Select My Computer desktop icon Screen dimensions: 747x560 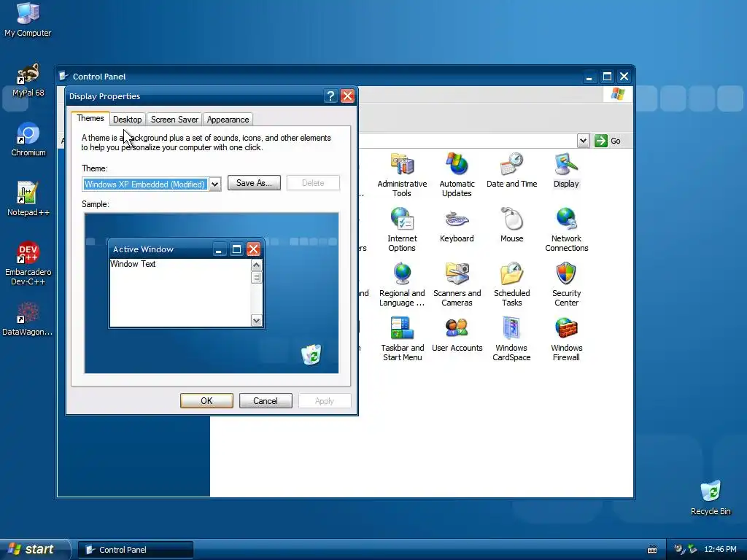pos(28,20)
